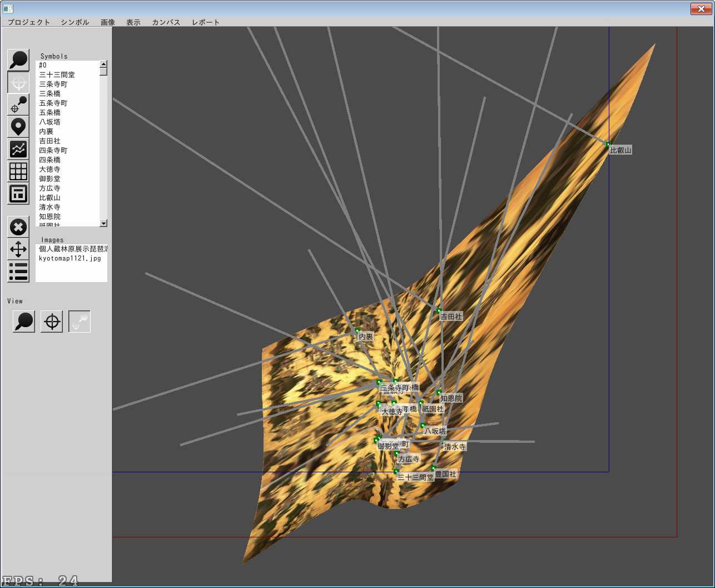Click the application icon in the title bar
The width and height of the screenshot is (715, 588).
pos(8,8)
